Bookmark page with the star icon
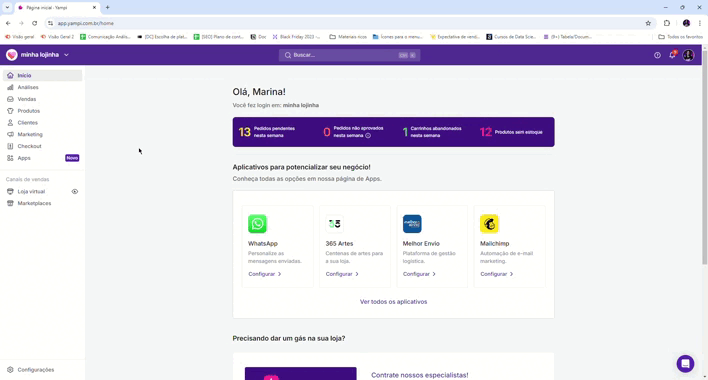708x380 pixels. click(x=648, y=23)
